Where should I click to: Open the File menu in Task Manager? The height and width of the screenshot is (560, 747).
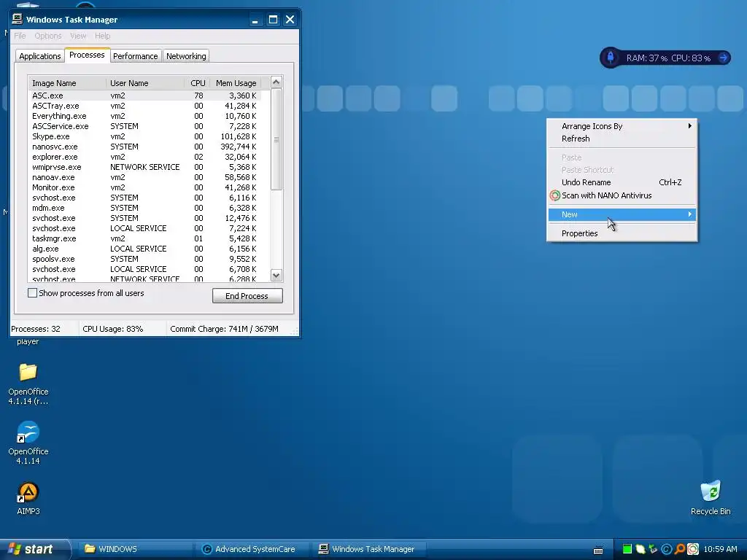[x=20, y=36]
